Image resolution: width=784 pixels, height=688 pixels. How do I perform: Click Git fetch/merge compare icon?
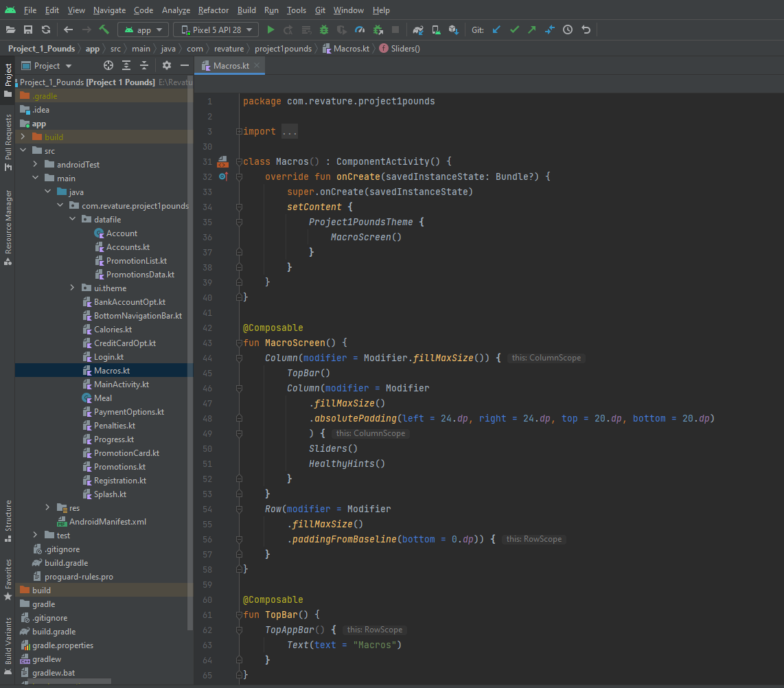coord(549,30)
